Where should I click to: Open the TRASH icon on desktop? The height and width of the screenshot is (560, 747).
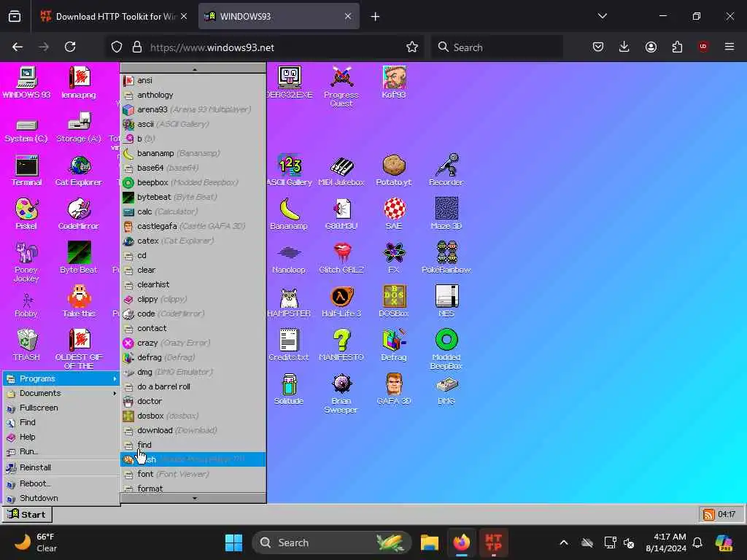point(27,345)
